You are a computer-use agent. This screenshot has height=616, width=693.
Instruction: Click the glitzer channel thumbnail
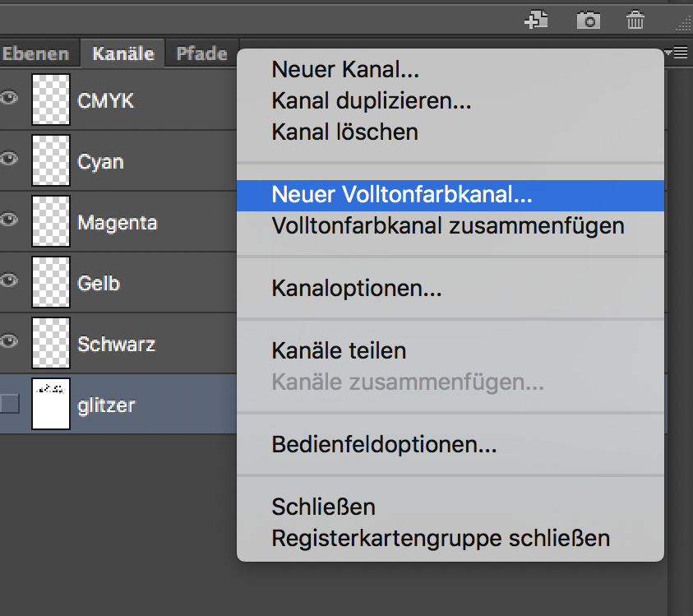(x=50, y=404)
